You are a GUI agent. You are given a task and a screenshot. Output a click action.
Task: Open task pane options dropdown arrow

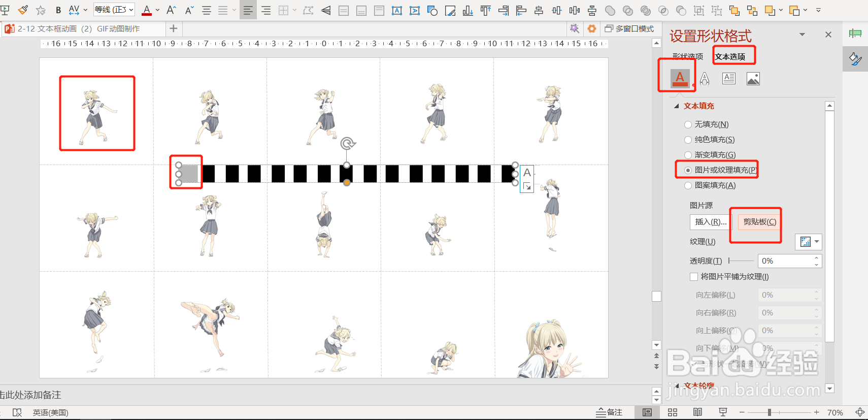[x=802, y=35]
